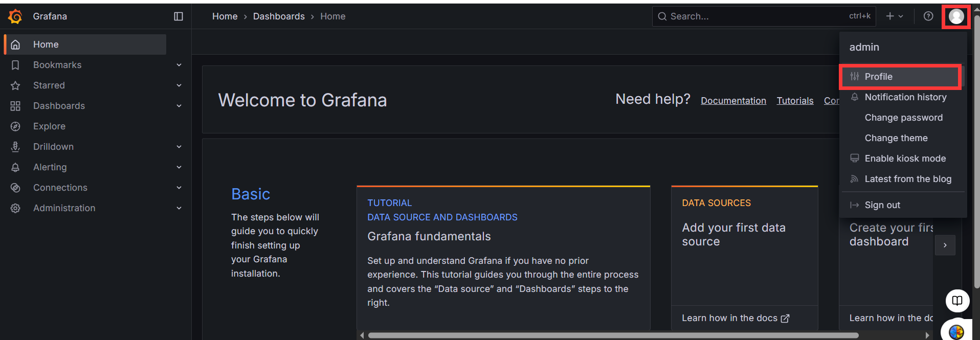Expand the Starred section chevron

click(x=179, y=85)
